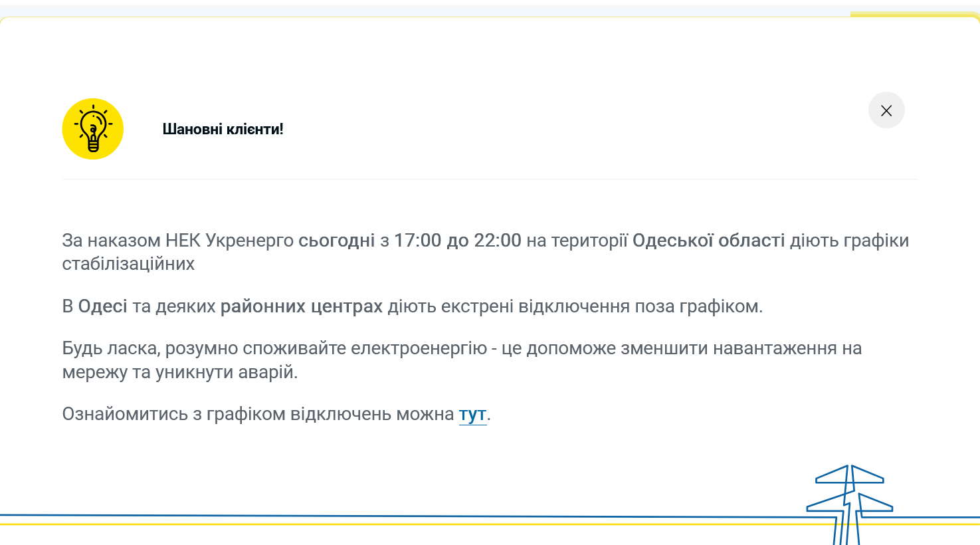980x545 pixels.
Task: Close the Шановні клієнти notification
Action: coord(886,110)
